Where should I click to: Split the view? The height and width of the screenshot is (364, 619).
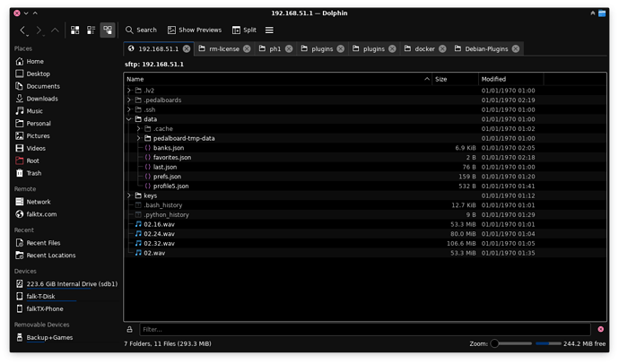[244, 30]
